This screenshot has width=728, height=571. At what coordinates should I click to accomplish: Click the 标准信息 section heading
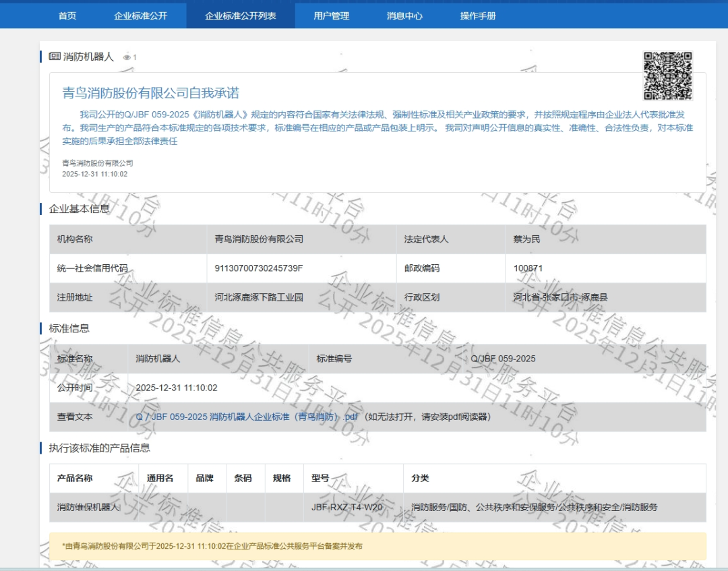69,328
